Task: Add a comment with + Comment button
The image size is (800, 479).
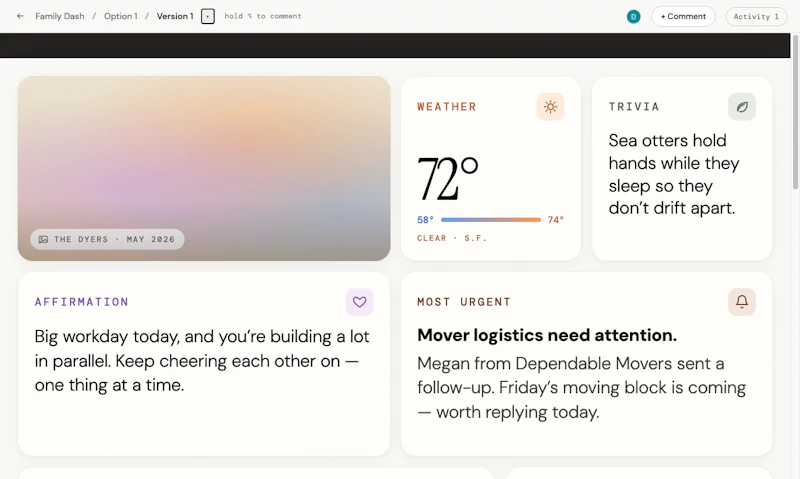Action: (683, 16)
